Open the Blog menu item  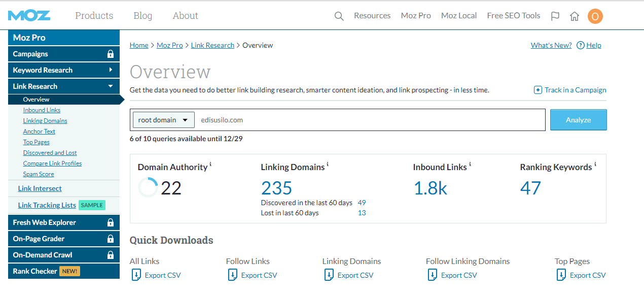142,16
